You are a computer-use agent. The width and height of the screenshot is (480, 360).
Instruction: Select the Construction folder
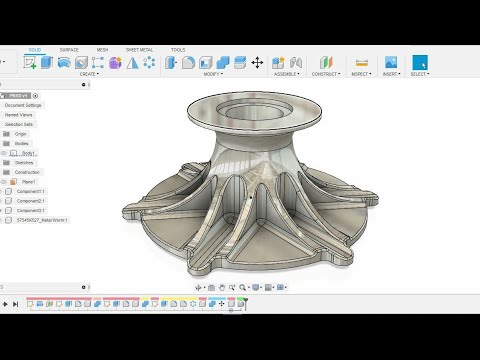(x=27, y=172)
